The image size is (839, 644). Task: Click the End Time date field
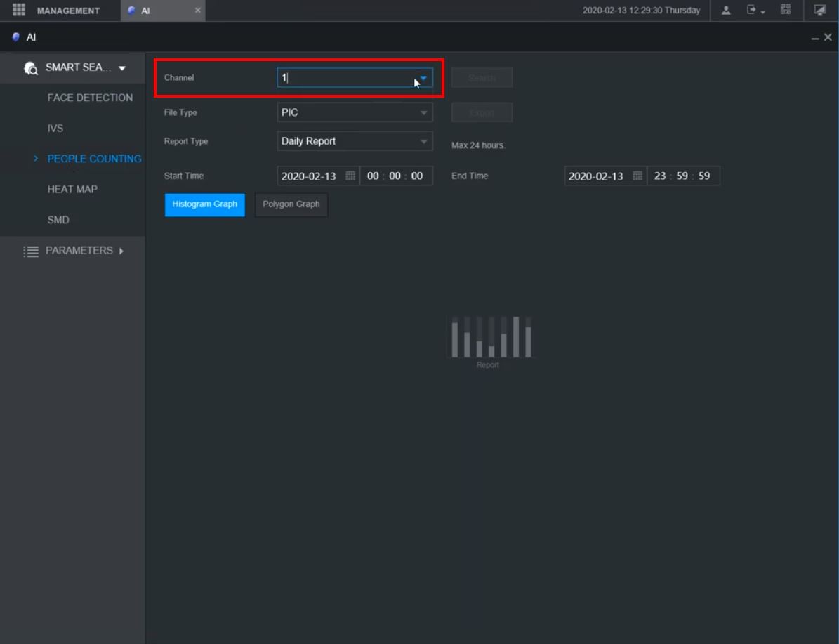(595, 176)
